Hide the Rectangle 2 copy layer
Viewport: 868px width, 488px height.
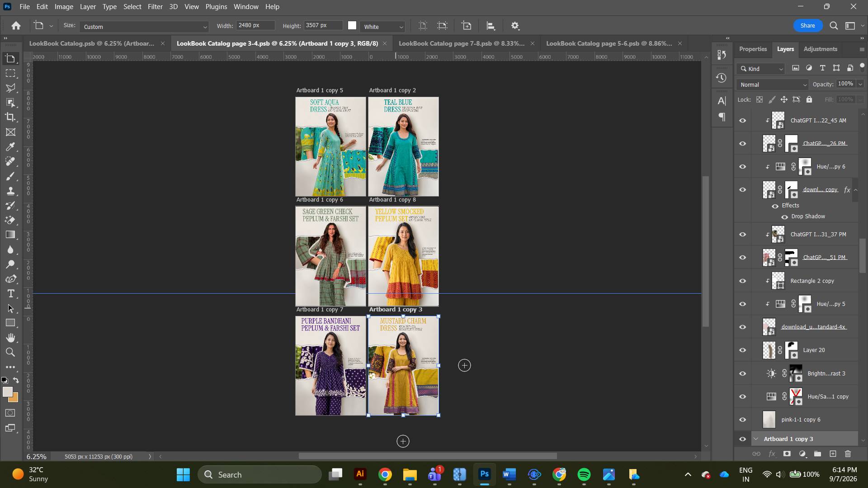coord(743,281)
